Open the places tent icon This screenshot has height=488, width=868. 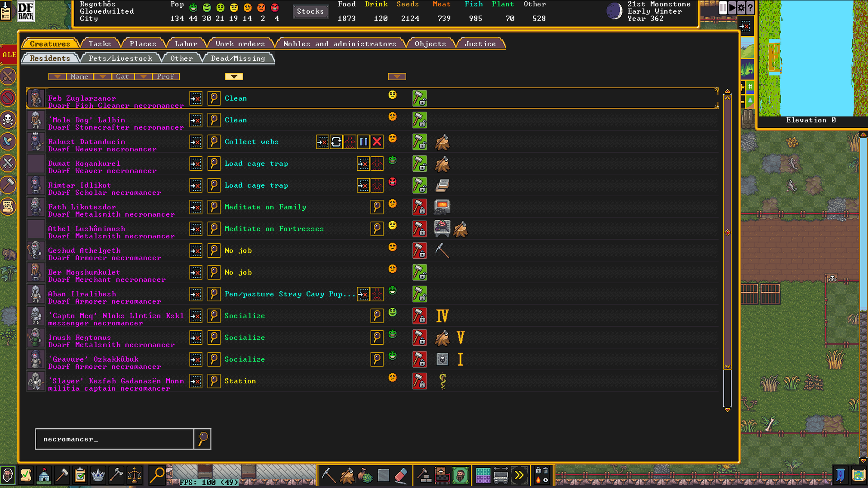click(44, 475)
